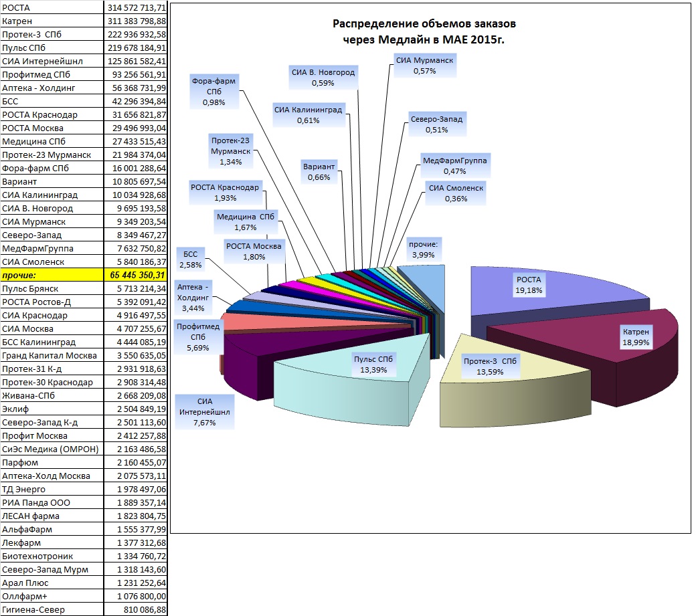Click the Парфюм table cell
Image resolution: width=696 pixels, height=616 pixels.
52,462
